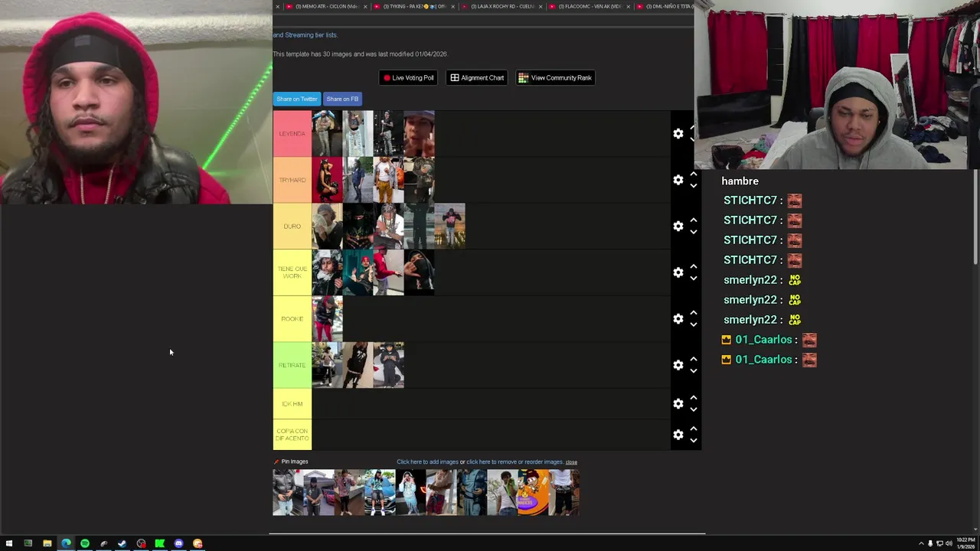This screenshot has height=551, width=980.
Task: Move IDK HIM row down with arrow
Action: 694,409
